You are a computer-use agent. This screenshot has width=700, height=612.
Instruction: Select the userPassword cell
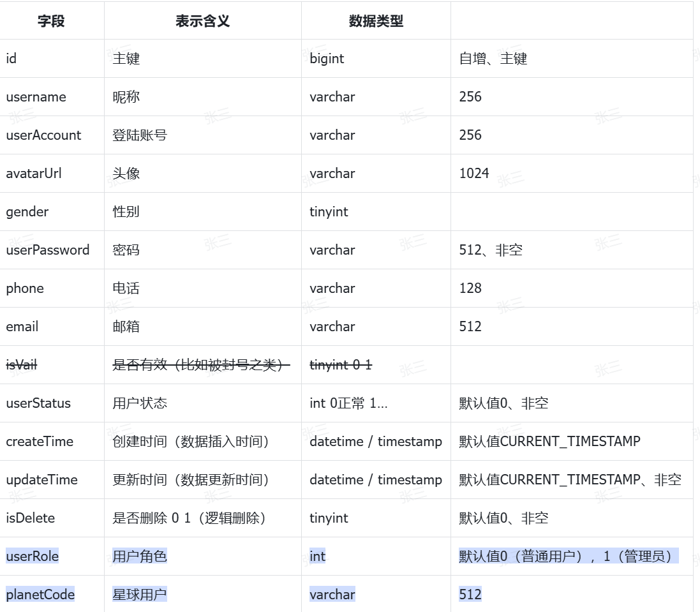48,250
